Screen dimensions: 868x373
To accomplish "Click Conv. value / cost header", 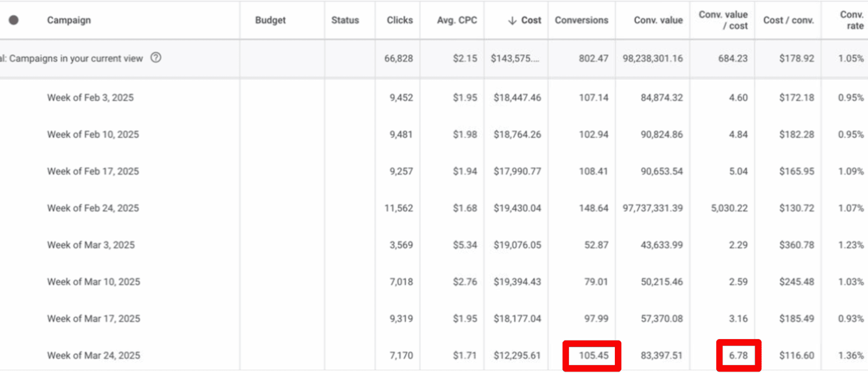I will (x=723, y=20).
